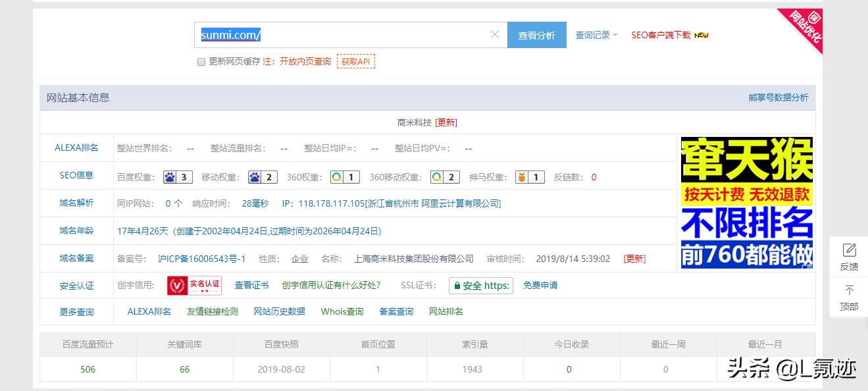
Task: Click inside the sunmi.com search field
Action: (x=329, y=34)
